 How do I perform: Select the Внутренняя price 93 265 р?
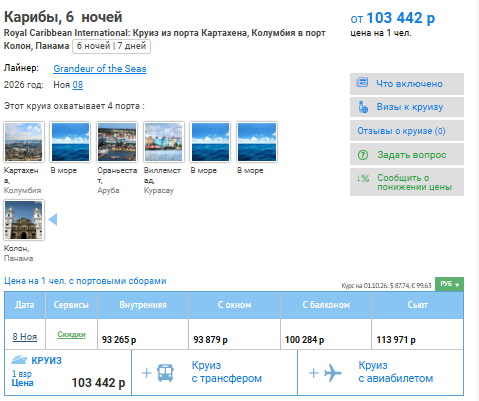[119, 340]
